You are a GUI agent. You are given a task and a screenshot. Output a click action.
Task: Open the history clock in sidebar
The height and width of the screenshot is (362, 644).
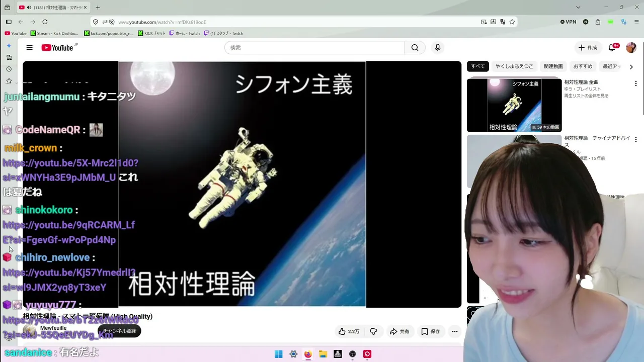[x=9, y=69]
